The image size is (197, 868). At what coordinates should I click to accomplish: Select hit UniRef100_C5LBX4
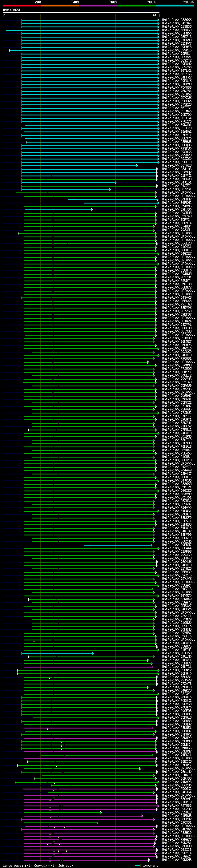[x=177, y=745]
